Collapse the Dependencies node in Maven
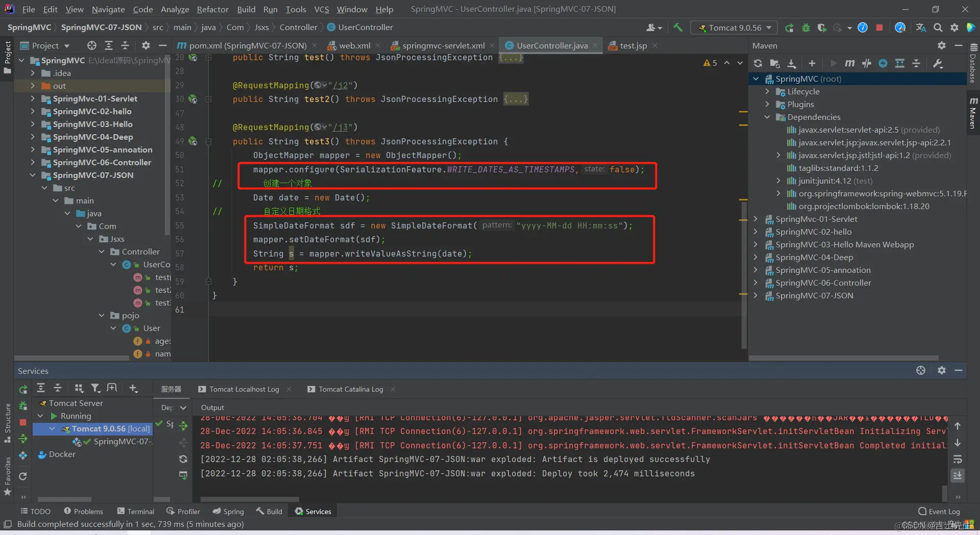Screen dimensions: 980x535 pos(767,117)
